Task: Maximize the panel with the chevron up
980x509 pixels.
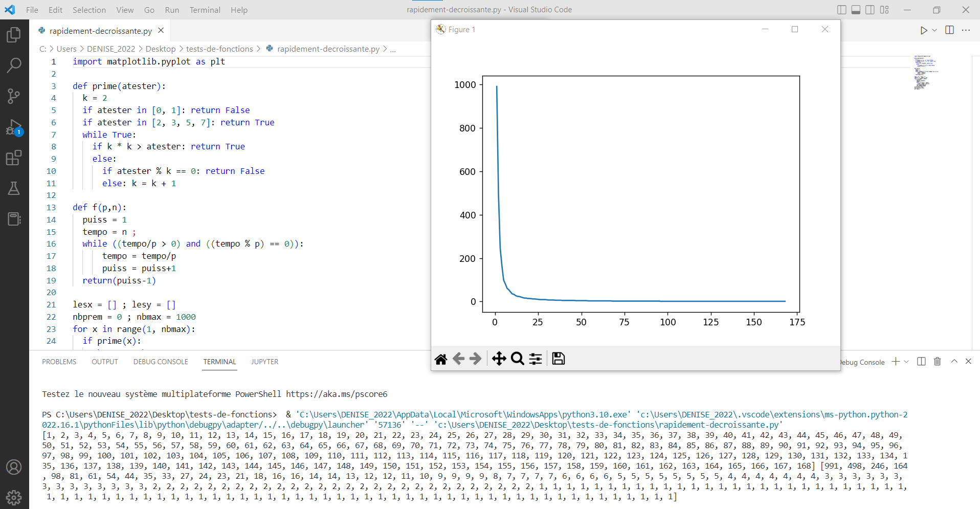Action: point(954,362)
